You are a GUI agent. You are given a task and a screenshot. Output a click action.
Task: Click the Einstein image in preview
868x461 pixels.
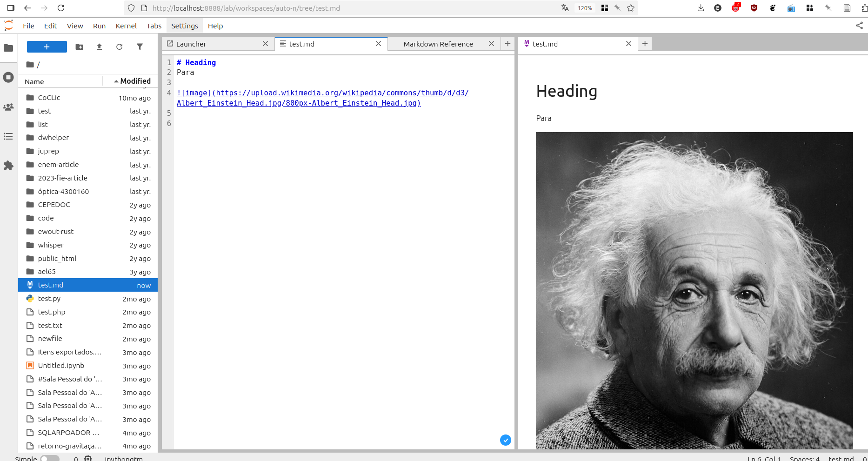pyautogui.click(x=694, y=290)
